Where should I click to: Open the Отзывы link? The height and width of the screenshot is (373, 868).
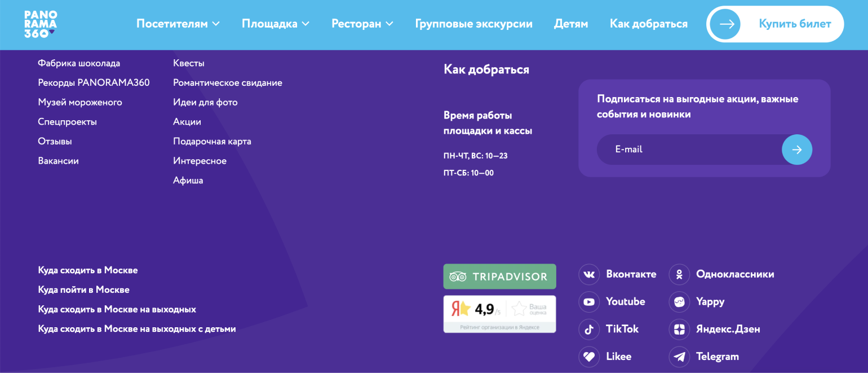[x=55, y=142]
